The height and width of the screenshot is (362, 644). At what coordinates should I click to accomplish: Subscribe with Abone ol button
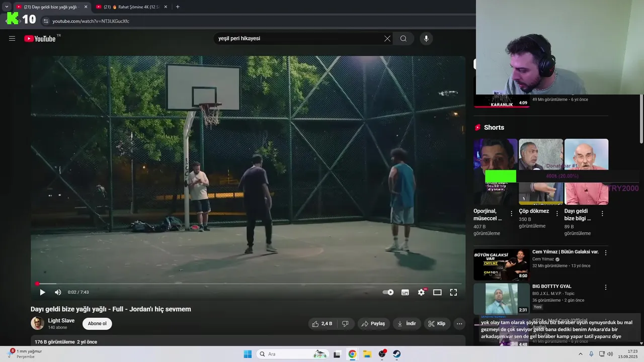[97, 324]
